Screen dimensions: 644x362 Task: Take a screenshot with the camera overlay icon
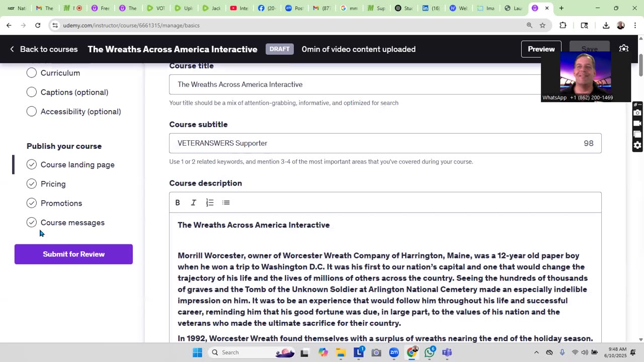[x=637, y=113]
